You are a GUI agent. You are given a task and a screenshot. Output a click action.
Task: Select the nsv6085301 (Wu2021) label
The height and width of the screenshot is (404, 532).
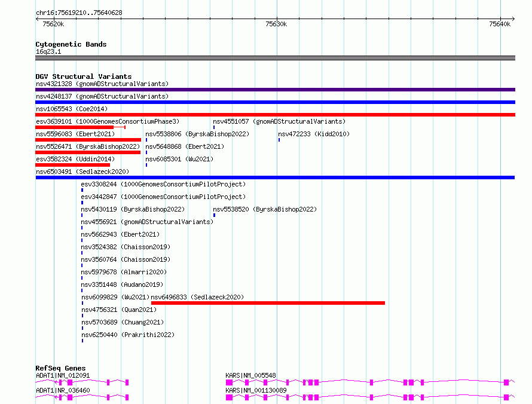[179, 159]
